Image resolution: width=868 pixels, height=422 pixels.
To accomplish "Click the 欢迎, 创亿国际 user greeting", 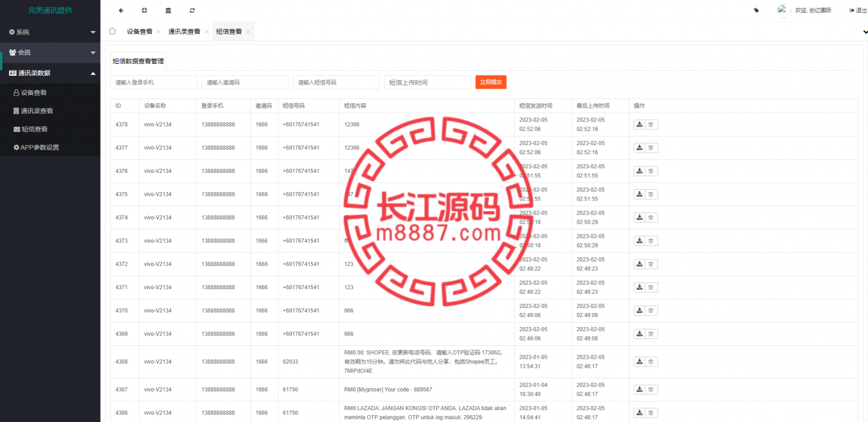I will pos(813,10).
